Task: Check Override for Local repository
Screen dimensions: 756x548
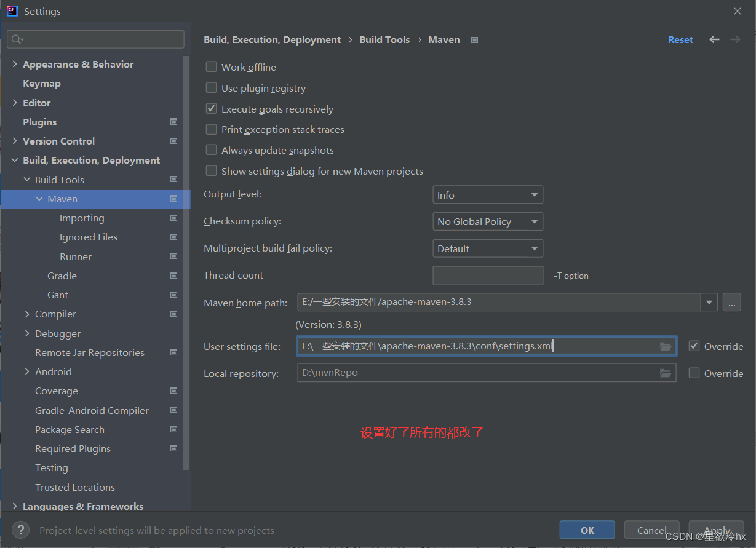Action: [x=694, y=373]
